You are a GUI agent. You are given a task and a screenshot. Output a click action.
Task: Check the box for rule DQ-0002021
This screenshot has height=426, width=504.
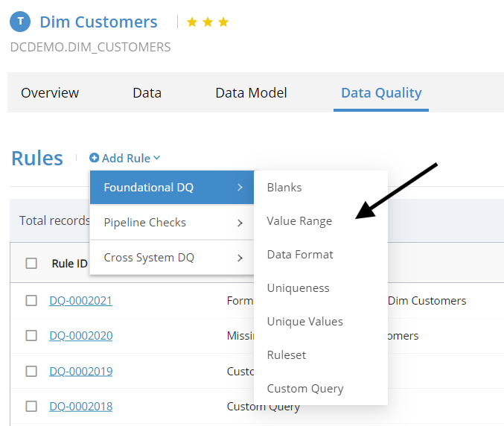pyautogui.click(x=31, y=301)
